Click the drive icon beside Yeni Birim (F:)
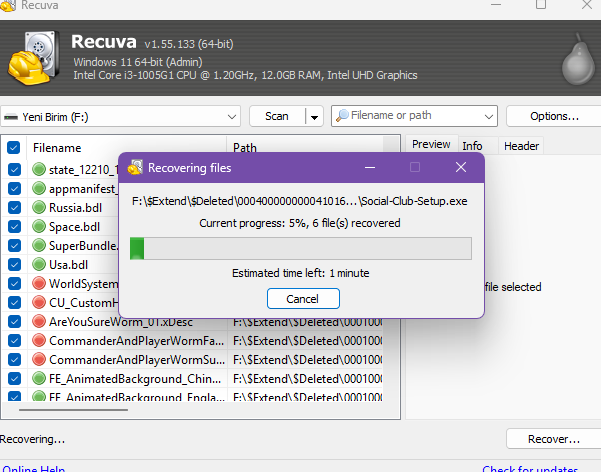 click(11, 117)
